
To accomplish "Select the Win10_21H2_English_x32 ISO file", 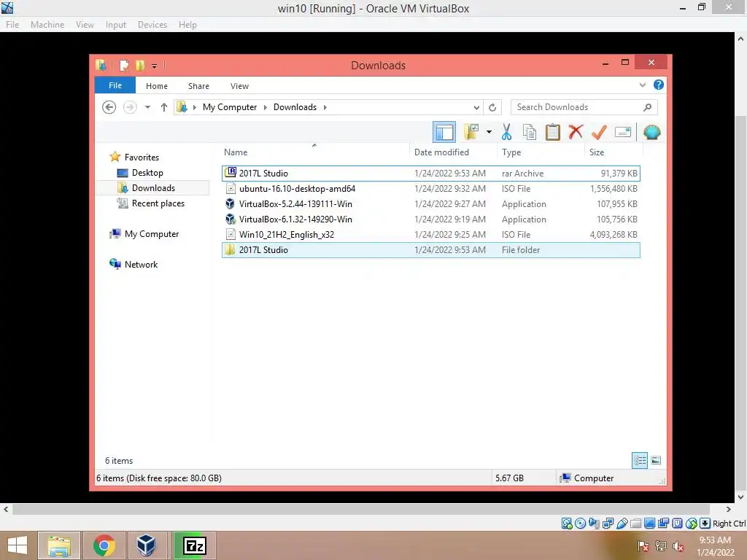I will coord(430,234).
